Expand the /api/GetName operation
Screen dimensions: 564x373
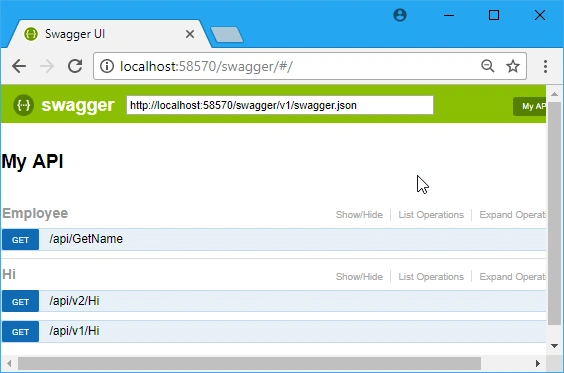(x=86, y=239)
